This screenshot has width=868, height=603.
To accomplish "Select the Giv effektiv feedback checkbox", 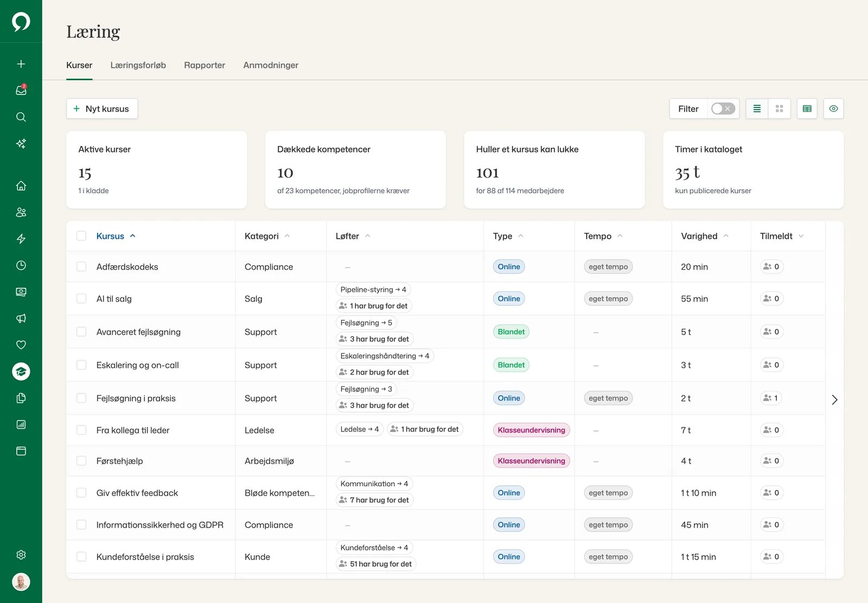I will (81, 493).
